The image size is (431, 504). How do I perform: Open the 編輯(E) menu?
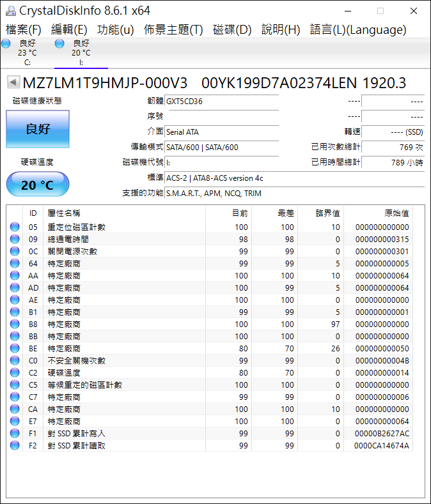click(x=69, y=29)
